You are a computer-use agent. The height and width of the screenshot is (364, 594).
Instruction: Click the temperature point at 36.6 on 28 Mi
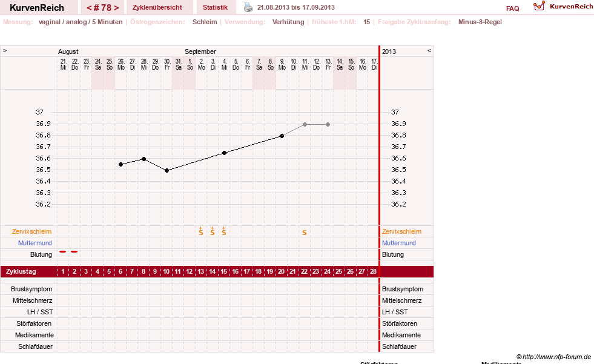pos(144,159)
